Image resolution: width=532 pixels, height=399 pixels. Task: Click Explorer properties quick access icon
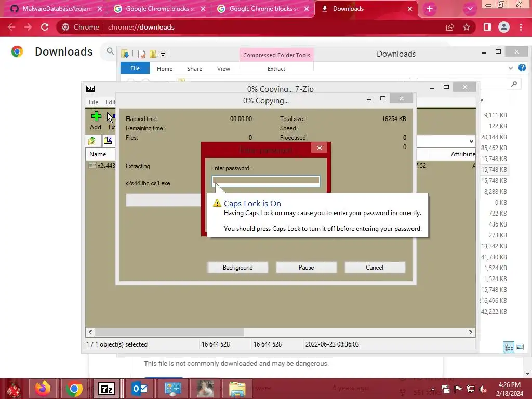(142, 54)
